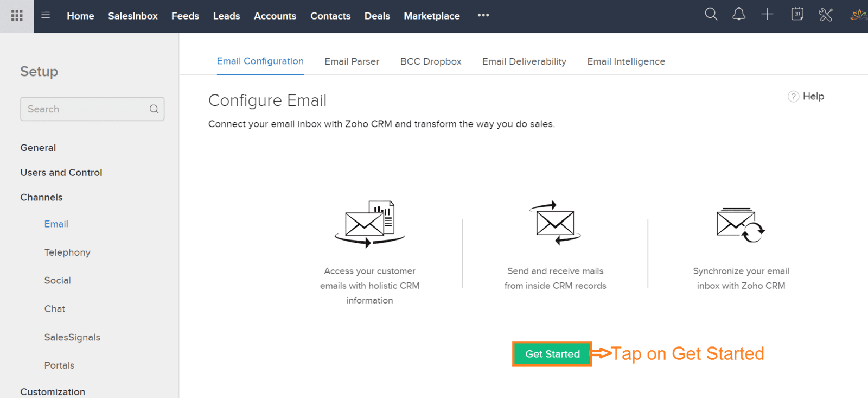
Task: Click the profile avatar icon
Action: [x=858, y=15]
